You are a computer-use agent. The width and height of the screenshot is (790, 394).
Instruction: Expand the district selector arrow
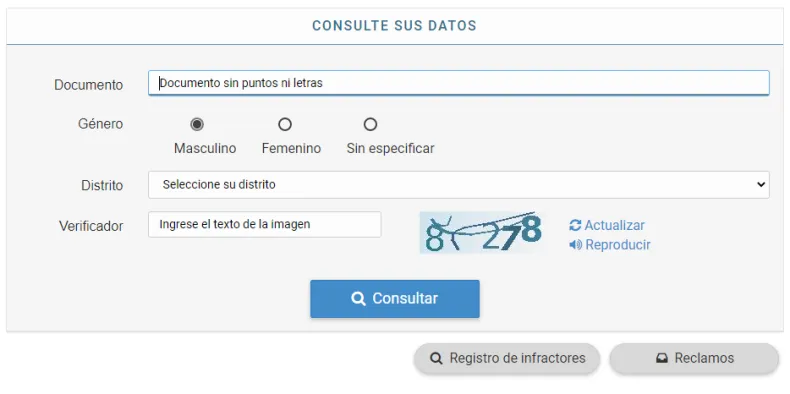761,185
